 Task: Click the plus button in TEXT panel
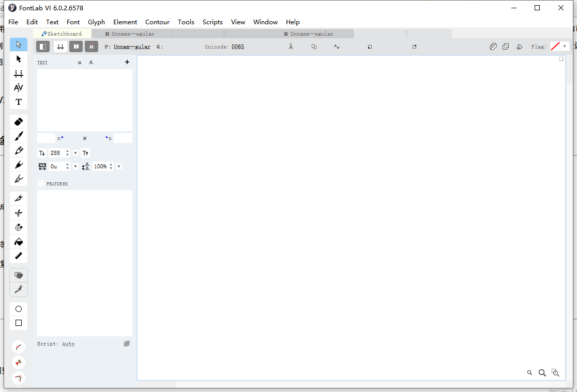coord(127,62)
